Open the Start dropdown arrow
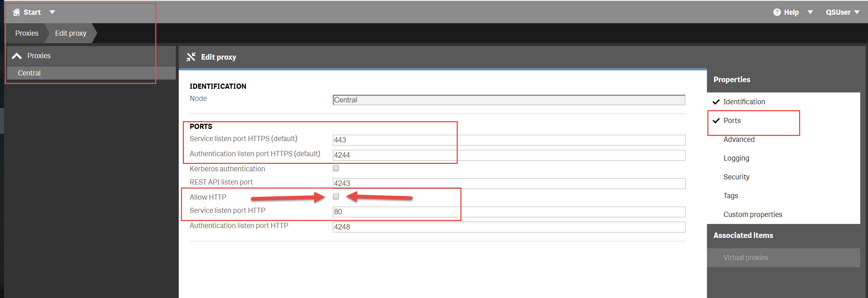 pos(52,12)
